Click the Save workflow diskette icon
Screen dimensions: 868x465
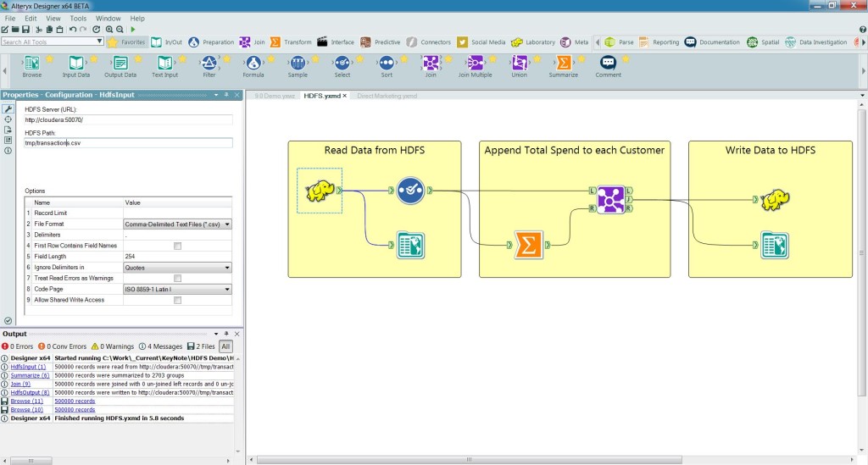(x=25, y=30)
